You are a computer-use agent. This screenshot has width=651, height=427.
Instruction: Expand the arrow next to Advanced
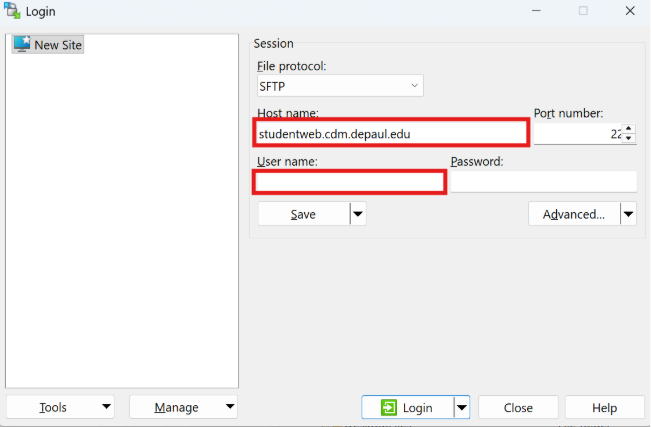628,214
